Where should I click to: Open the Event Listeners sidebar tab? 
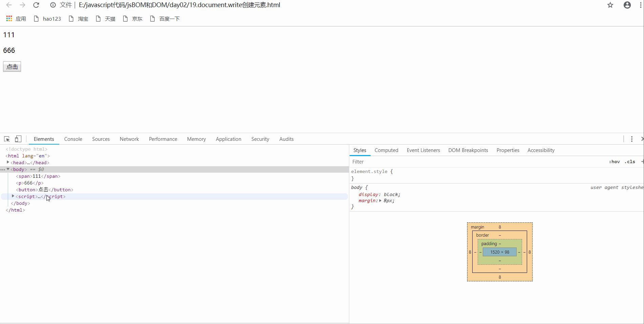(423, 150)
